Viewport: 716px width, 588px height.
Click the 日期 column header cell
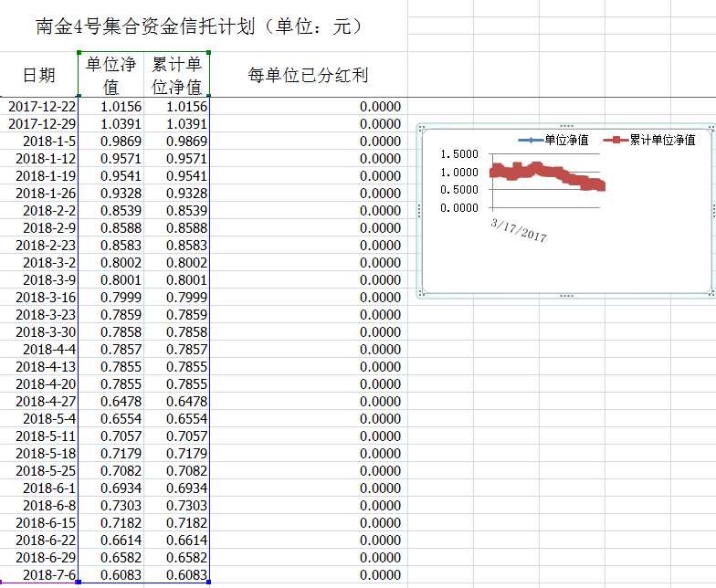click(x=38, y=75)
